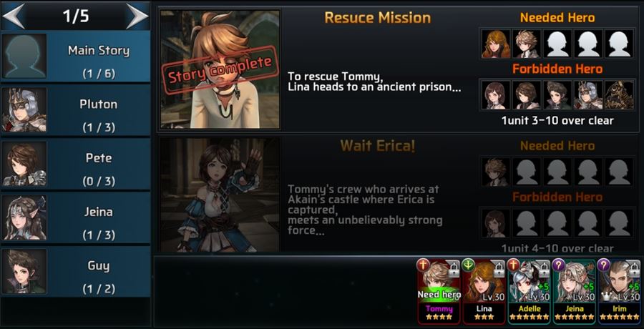This screenshot has width=644, height=329.
Task: Select Irim's hero card
Action: coord(620,291)
